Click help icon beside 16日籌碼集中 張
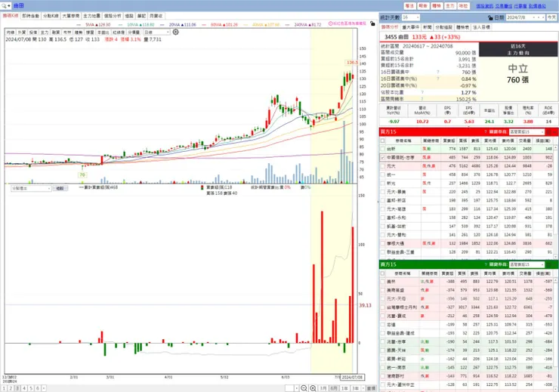559x392 pixels. point(438,72)
